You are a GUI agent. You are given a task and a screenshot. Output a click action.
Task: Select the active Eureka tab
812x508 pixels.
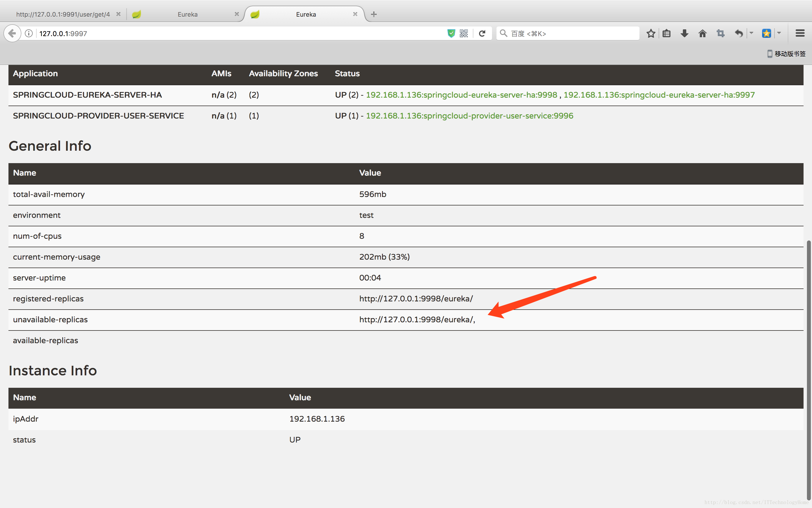pos(305,14)
